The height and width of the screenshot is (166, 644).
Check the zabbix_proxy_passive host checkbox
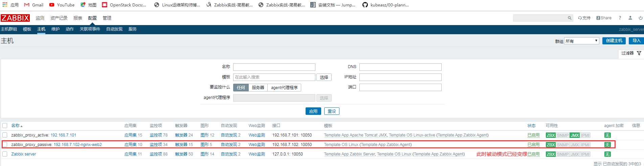[x=5, y=144]
